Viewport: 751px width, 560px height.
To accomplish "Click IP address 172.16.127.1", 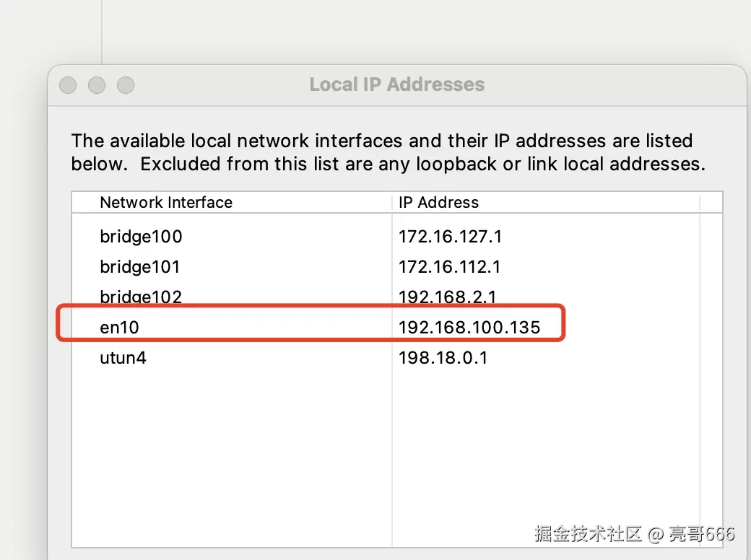I will click(x=450, y=237).
